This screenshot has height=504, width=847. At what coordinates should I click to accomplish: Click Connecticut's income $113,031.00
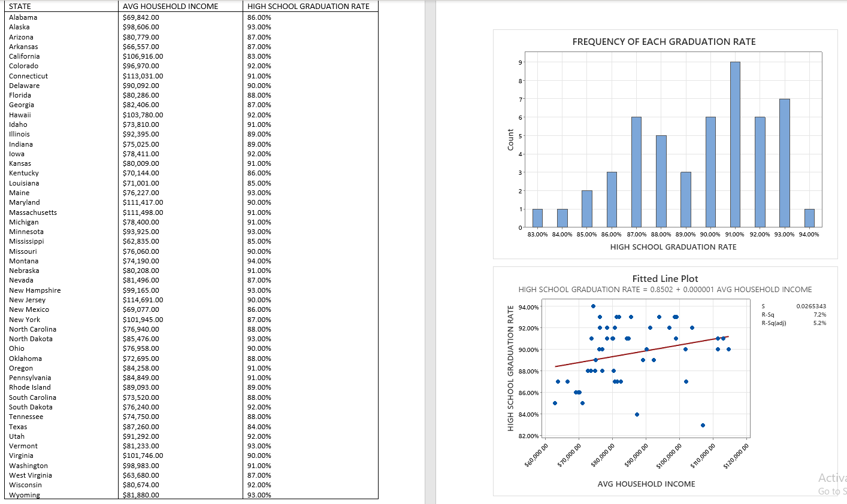143,76
